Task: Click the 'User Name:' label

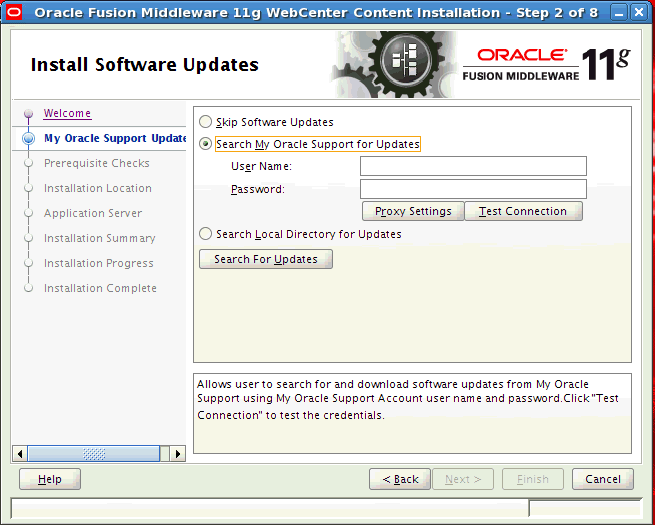Action: coord(261,166)
